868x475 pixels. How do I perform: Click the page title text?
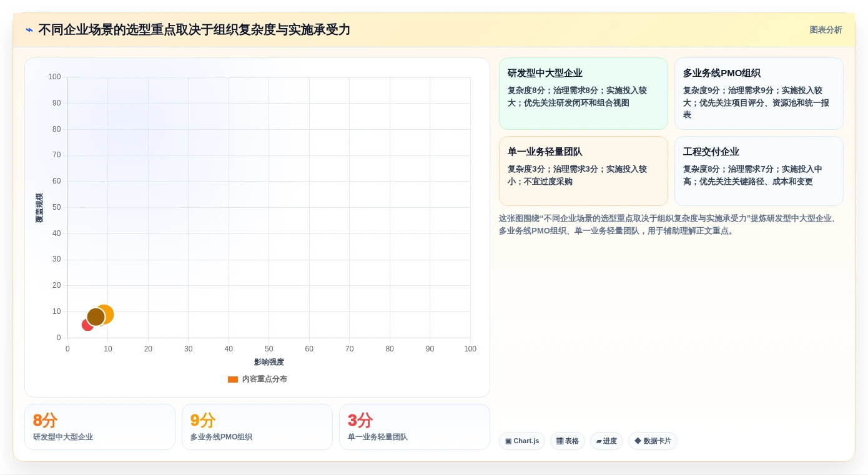pos(194,30)
